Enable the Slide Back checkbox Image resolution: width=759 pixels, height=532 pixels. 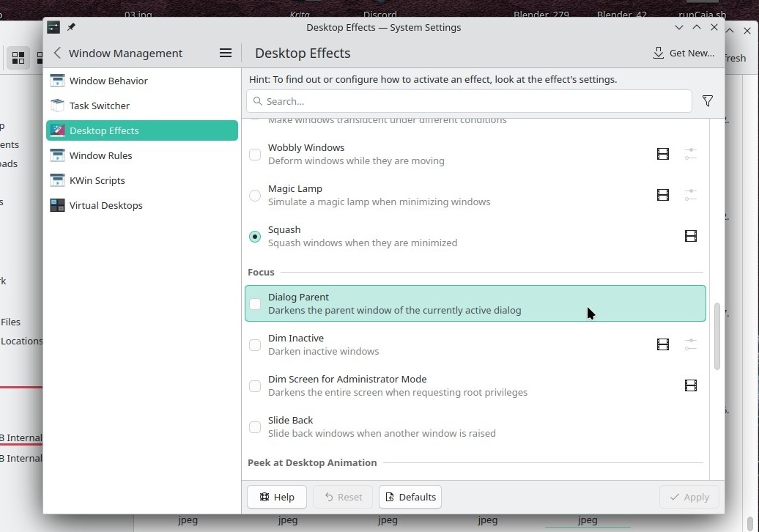[255, 427]
